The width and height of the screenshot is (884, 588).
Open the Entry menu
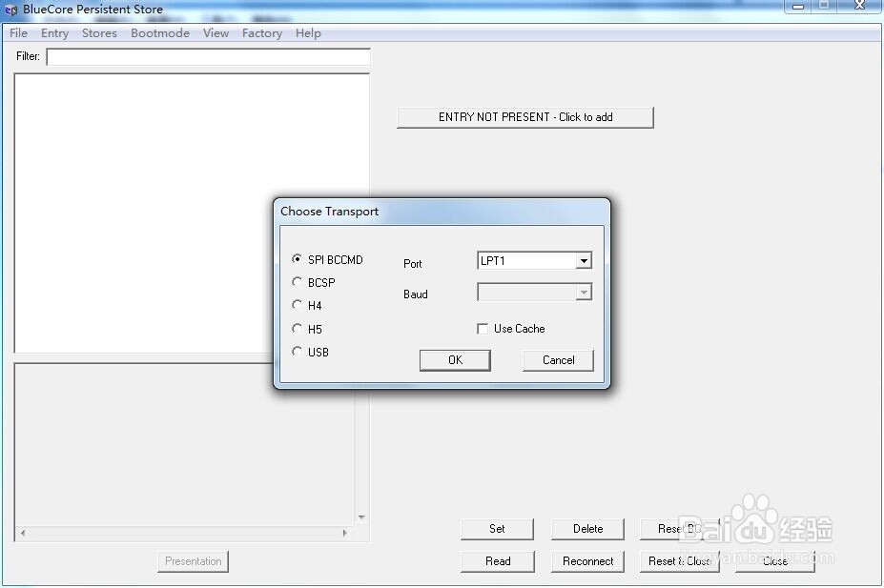click(x=54, y=33)
